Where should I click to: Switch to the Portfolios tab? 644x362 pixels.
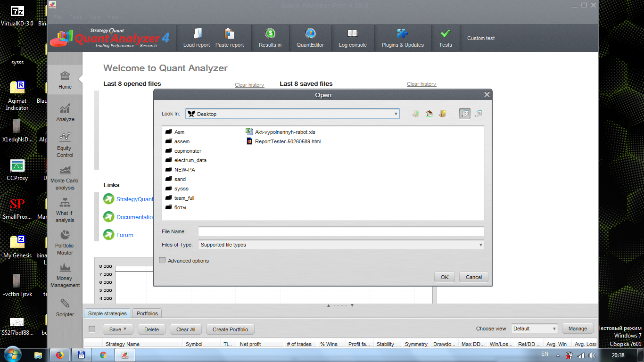tap(147, 313)
